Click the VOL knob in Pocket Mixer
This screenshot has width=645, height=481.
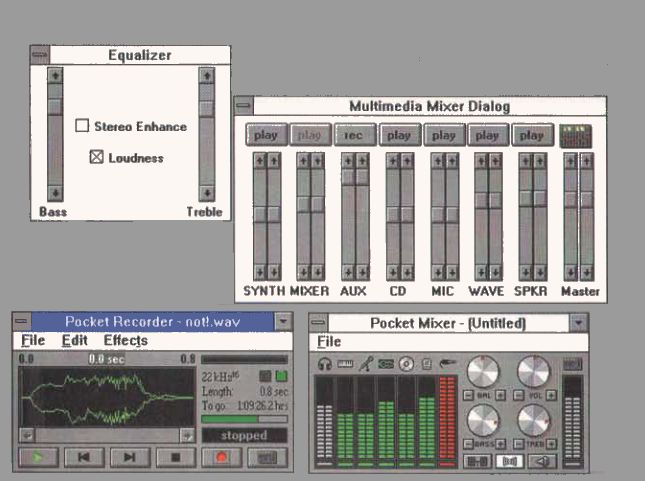pos(533,372)
